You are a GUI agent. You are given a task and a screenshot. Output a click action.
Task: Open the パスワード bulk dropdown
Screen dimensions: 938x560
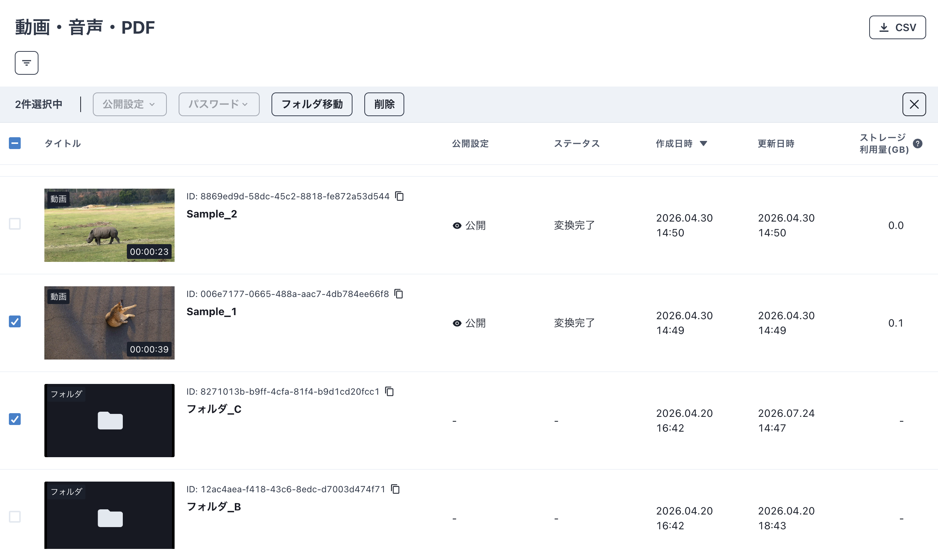coord(219,104)
